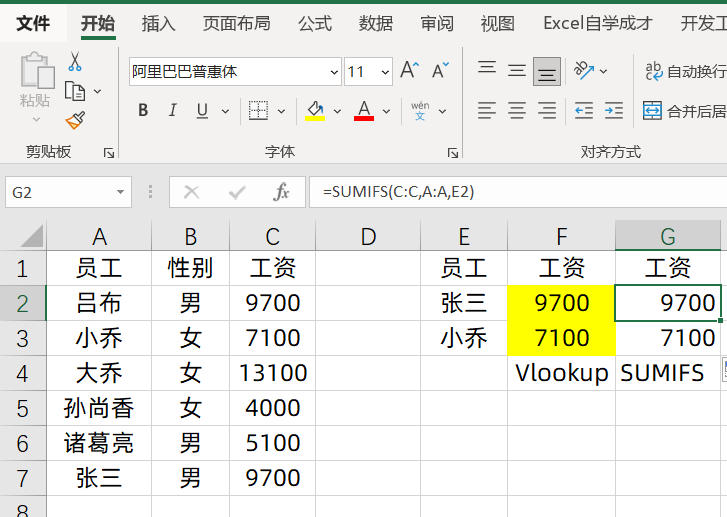Apply cell borders icon
727x517 pixels.
tap(258, 111)
